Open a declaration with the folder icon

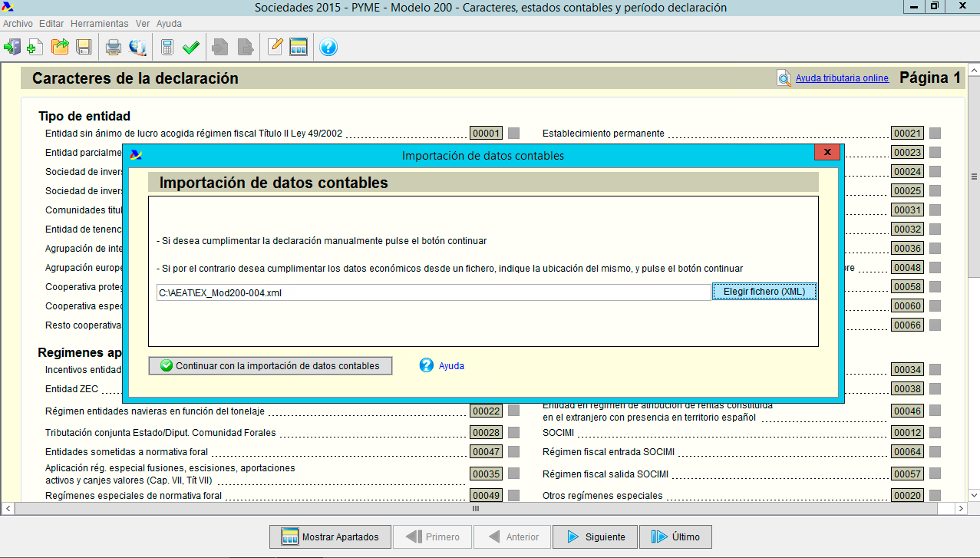coord(60,48)
